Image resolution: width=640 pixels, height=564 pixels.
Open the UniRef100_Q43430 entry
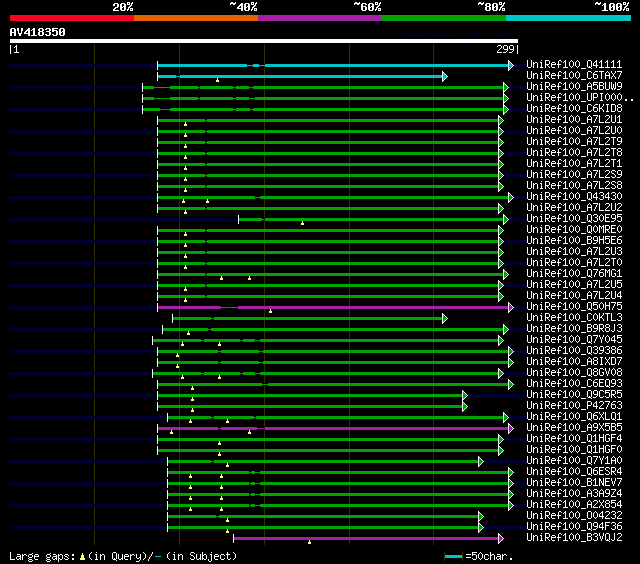point(574,197)
